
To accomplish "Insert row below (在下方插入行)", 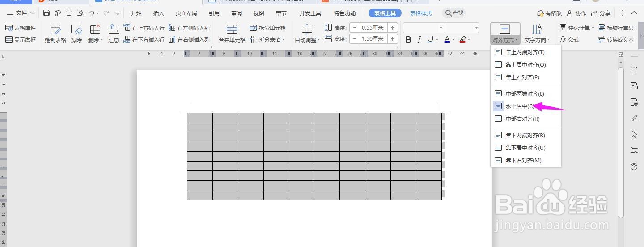I will [x=144, y=39].
